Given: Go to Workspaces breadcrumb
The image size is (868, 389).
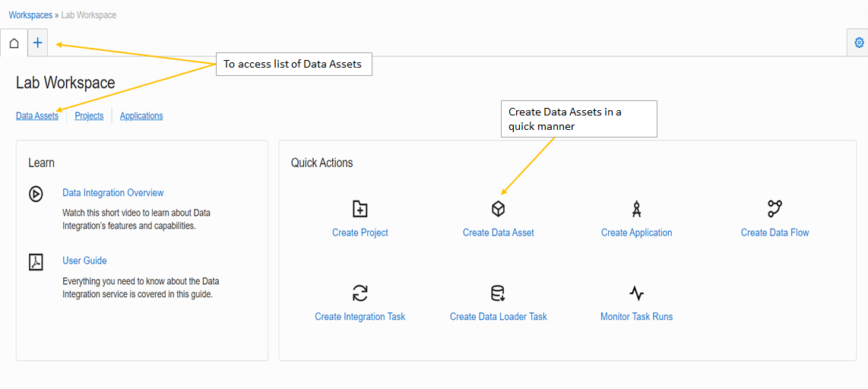Looking at the screenshot, I should pyautogui.click(x=30, y=15).
